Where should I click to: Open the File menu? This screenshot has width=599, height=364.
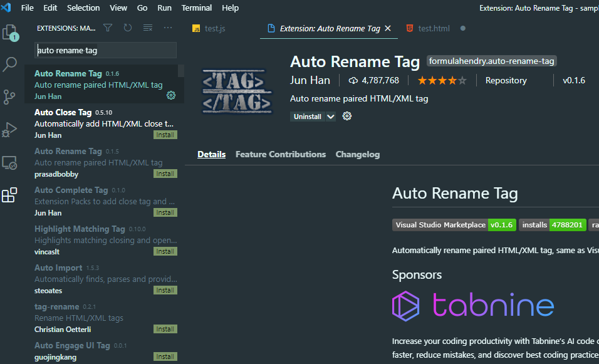point(28,8)
